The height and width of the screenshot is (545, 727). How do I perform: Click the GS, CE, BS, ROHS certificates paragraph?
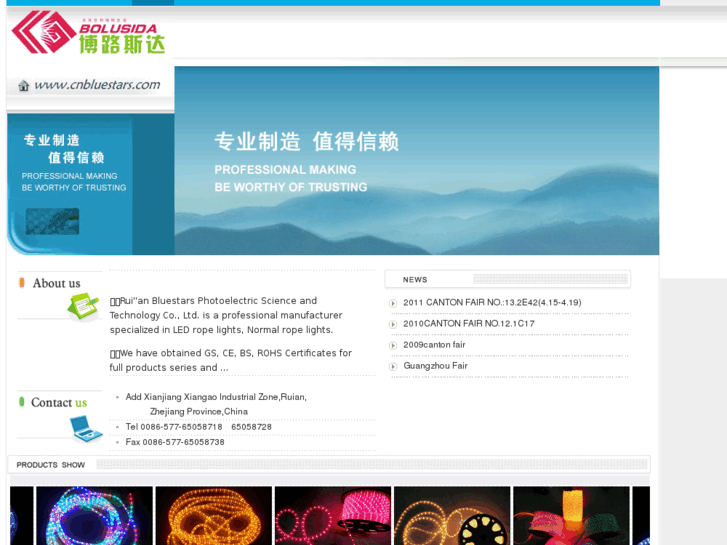point(230,360)
